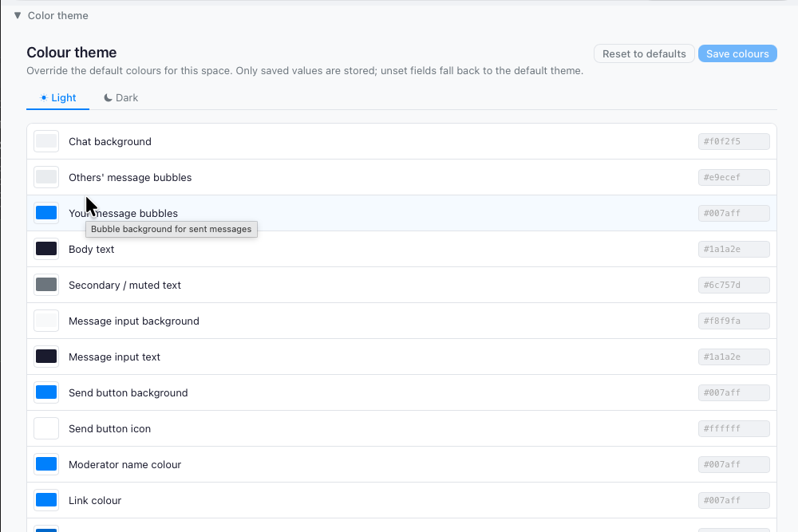This screenshot has width=798, height=532.
Task: Edit Secondary / muted text hex field #6c757d
Action: coord(734,285)
